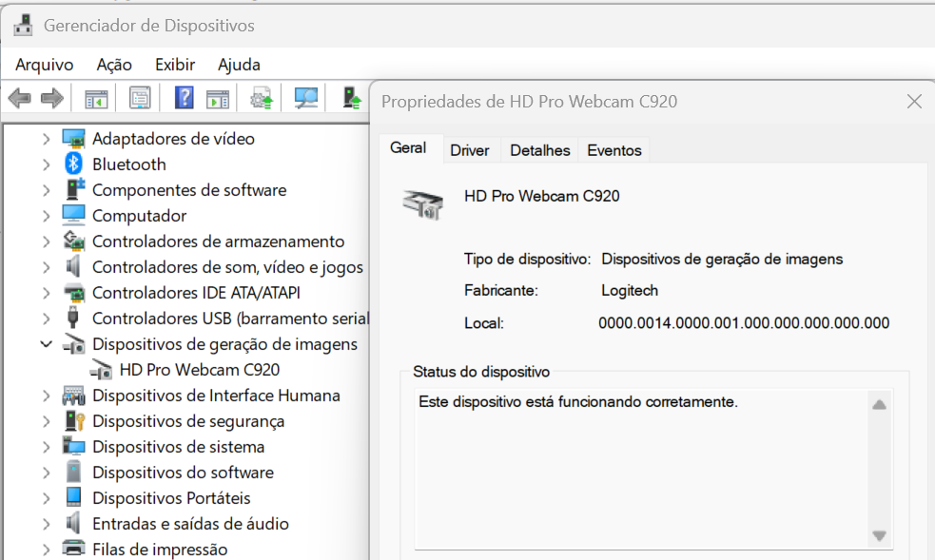Click the speaker icon for Controladores de som
The width and height of the screenshot is (935, 560).
tap(72, 266)
